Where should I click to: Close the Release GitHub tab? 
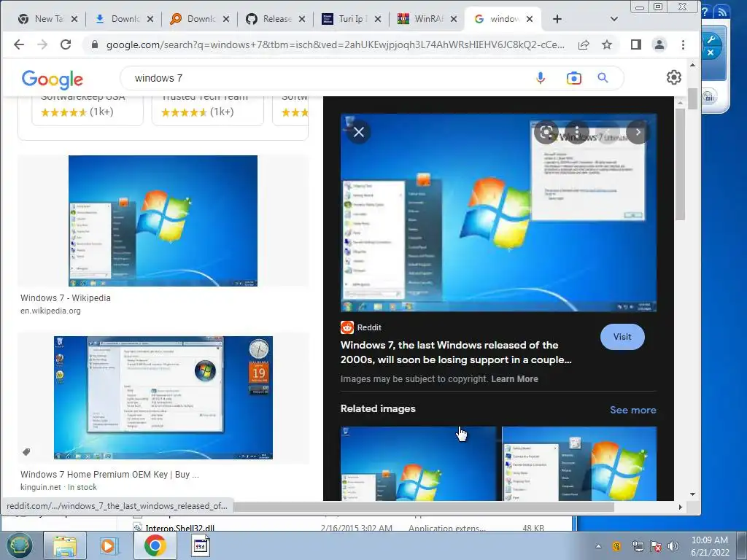coord(302,19)
